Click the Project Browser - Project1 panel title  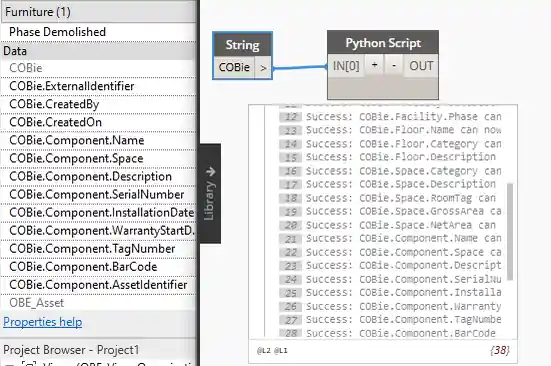pos(71,350)
